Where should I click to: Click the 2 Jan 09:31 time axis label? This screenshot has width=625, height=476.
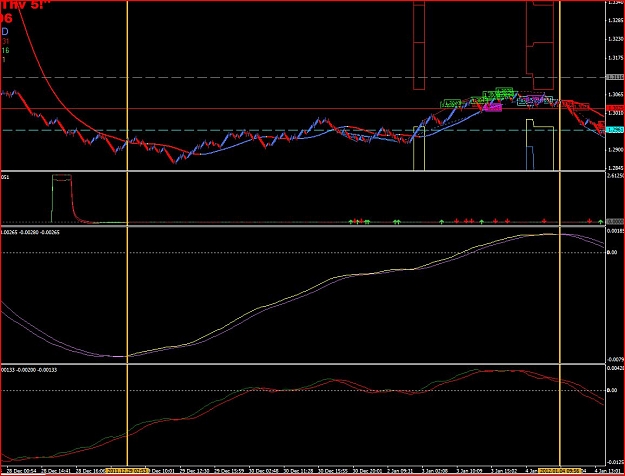coord(401,471)
